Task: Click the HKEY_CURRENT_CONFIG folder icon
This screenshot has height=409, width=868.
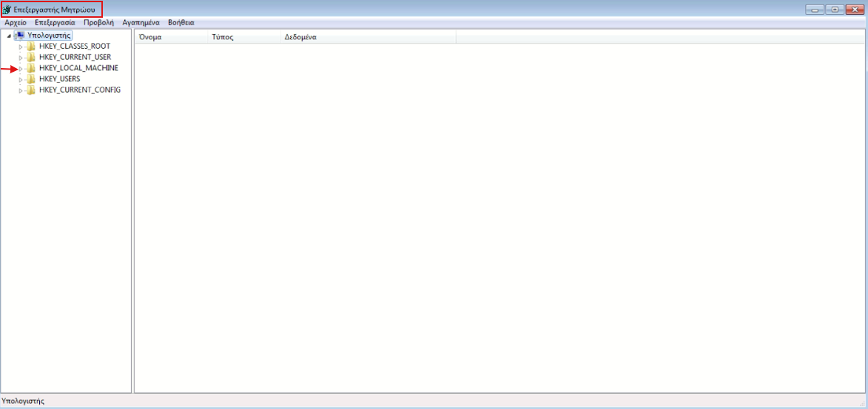Action: tap(31, 90)
